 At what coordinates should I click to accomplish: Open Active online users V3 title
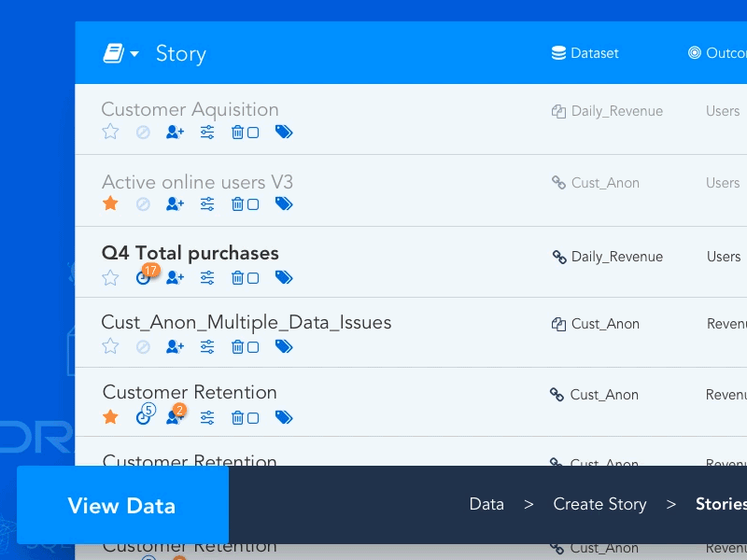(198, 182)
